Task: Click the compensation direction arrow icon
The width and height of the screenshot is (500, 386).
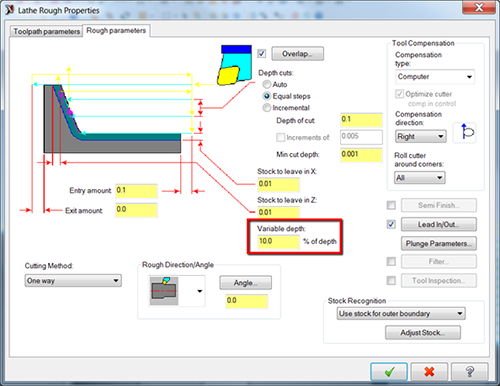Action: [465, 133]
